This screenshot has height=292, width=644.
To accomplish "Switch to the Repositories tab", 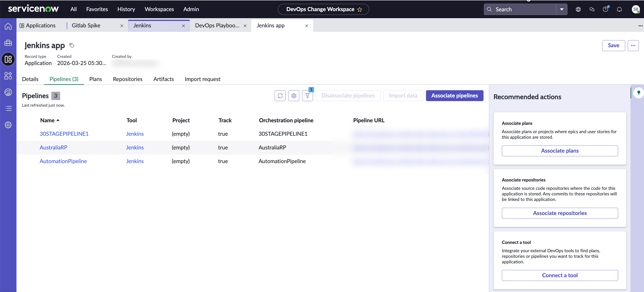I will click(x=128, y=79).
